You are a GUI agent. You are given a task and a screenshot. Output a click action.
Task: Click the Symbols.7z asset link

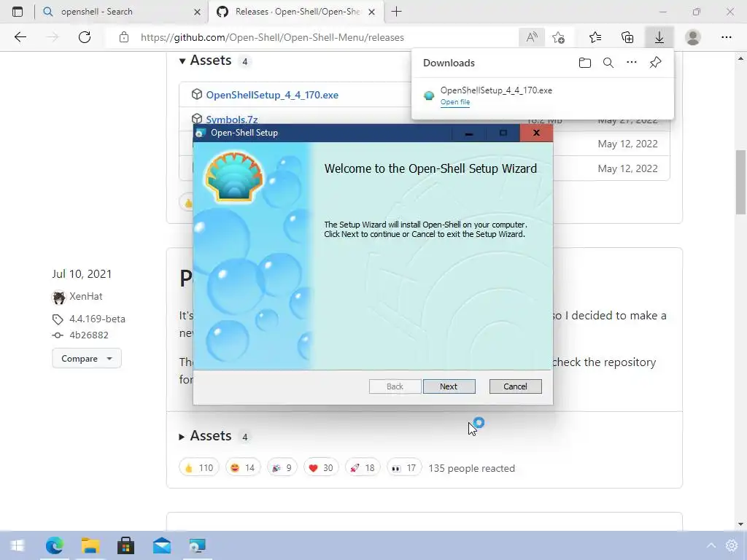click(232, 119)
